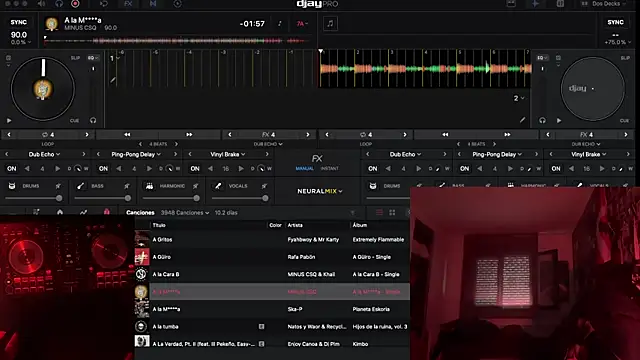The width and height of the screenshot is (640, 360).
Task: Sort library by Título column header
Action: click(x=159, y=225)
